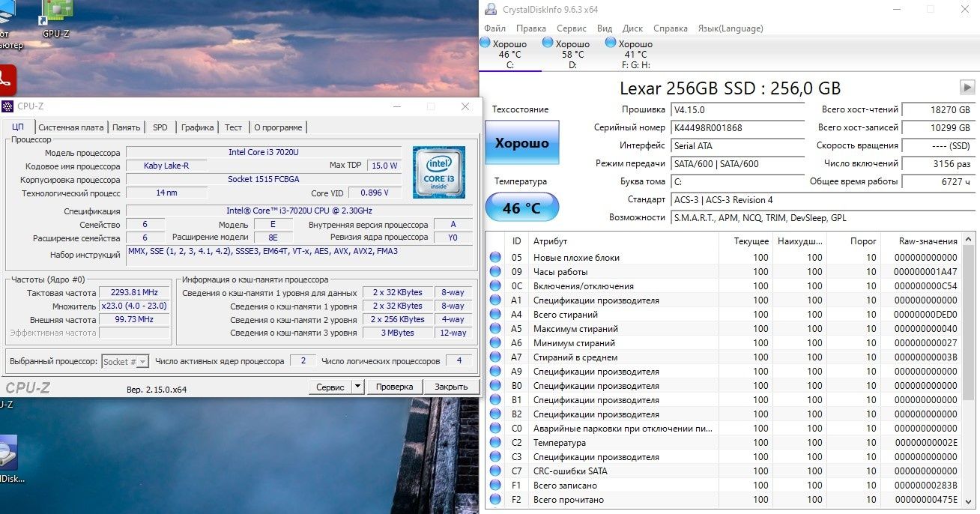
Task: Expand the Сервис dropdown arrow in CPU-Z
Action: [357, 387]
